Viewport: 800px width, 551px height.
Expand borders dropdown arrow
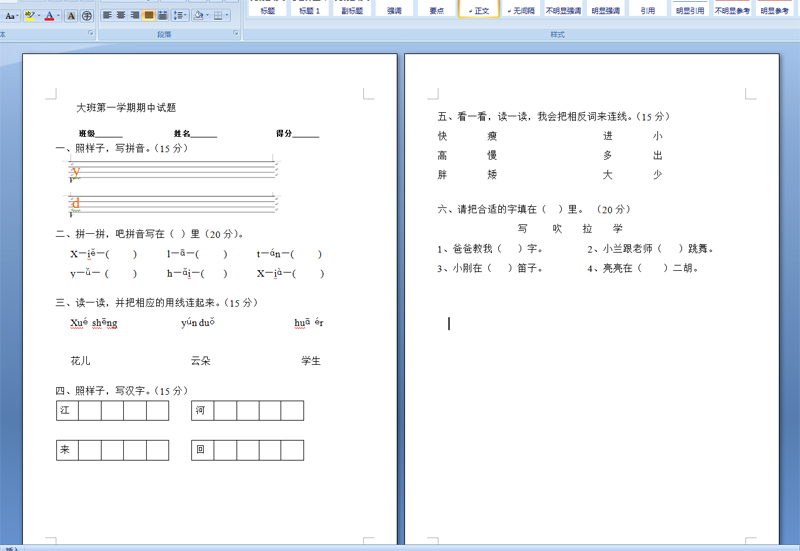coord(227,15)
